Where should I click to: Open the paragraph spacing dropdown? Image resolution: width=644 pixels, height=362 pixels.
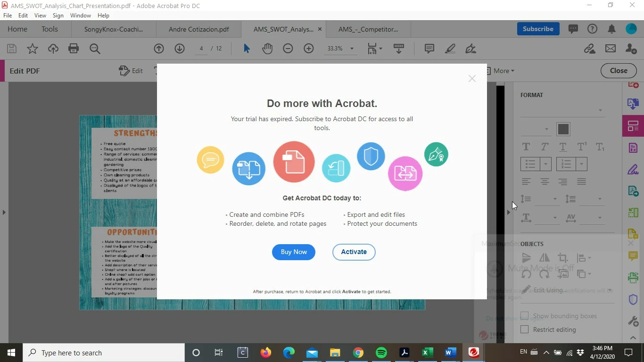point(599,199)
